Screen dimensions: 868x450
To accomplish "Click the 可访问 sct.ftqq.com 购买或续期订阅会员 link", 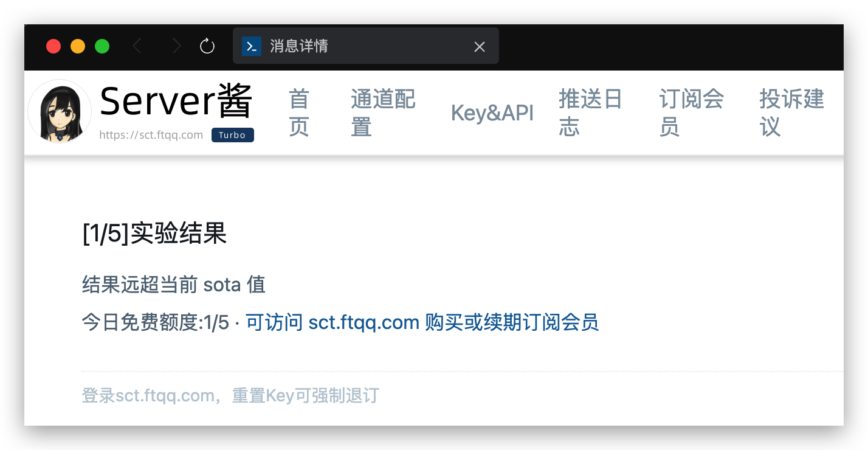I will pos(422,322).
